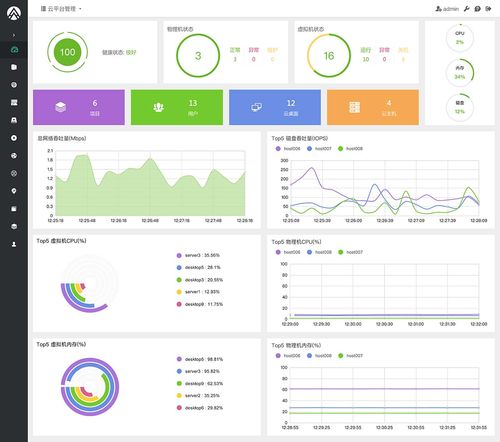500x442 pixels.
Task: Open the wrench settings icon in header
Action: pos(467,9)
